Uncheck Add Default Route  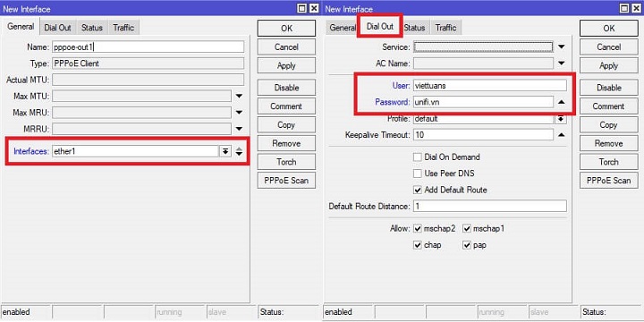pyautogui.click(x=418, y=191)
